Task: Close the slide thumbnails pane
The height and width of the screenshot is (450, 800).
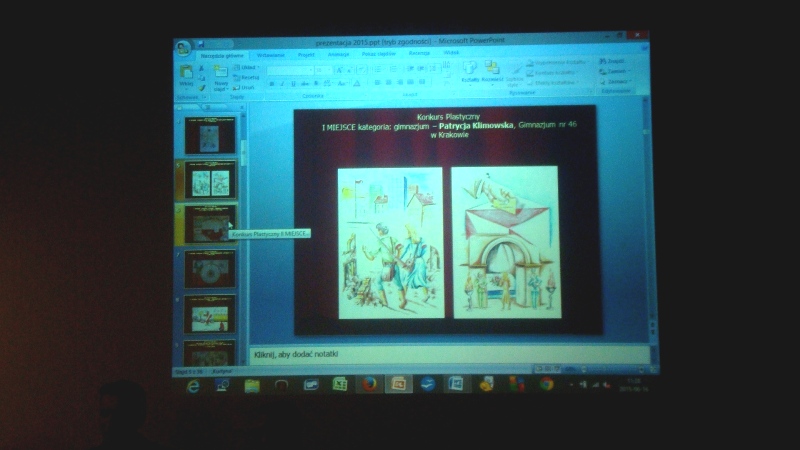Action: click(243, 107)
